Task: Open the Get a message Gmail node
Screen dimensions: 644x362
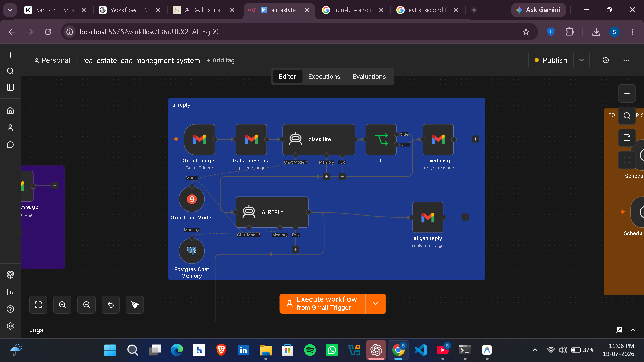Action: coord(251,139)
